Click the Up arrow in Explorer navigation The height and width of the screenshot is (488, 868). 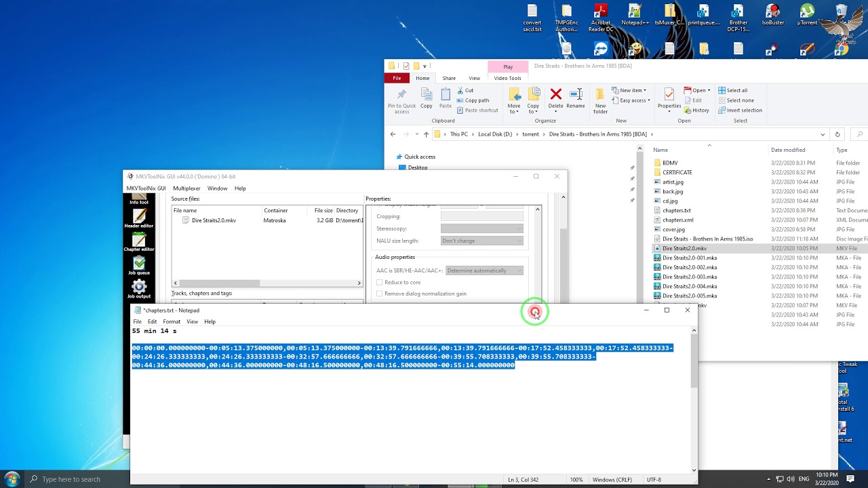click(x=426, y=134)
